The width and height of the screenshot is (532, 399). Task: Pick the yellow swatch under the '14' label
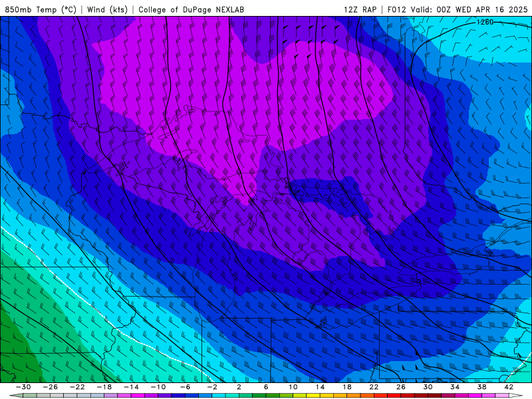pos(313,395)
